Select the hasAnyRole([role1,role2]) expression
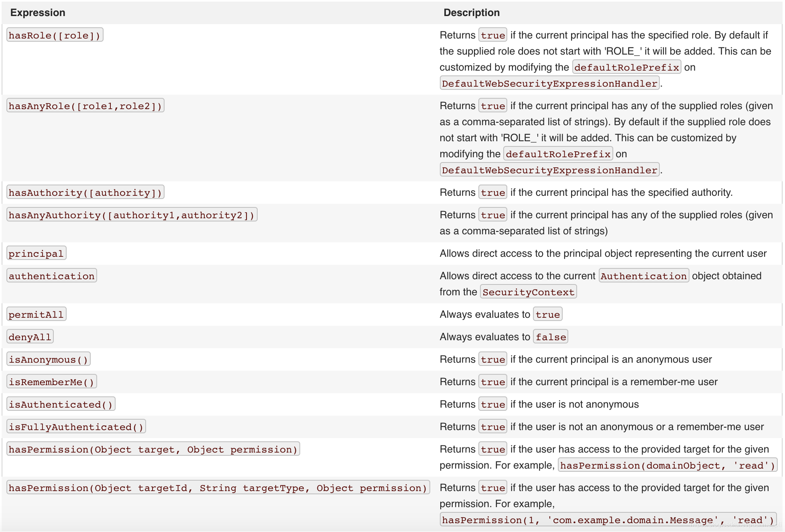The height and width of the screenshot is (532, 785). [x=85, y=106]
